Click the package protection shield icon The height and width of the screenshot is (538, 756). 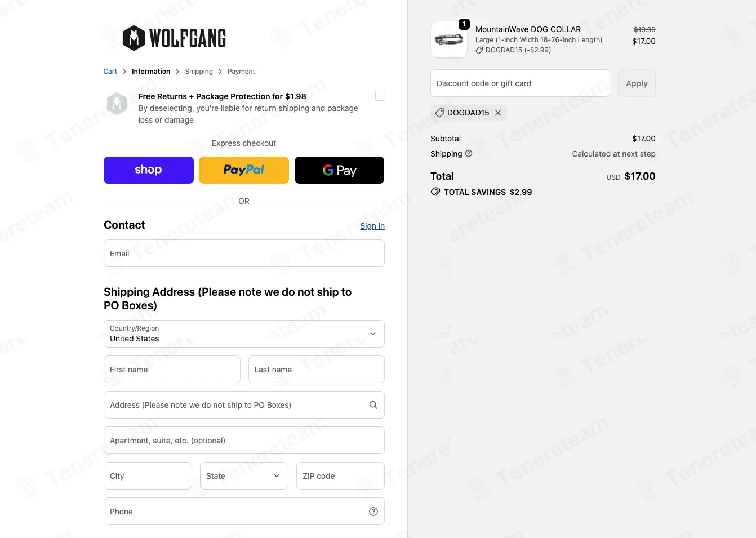117,104
